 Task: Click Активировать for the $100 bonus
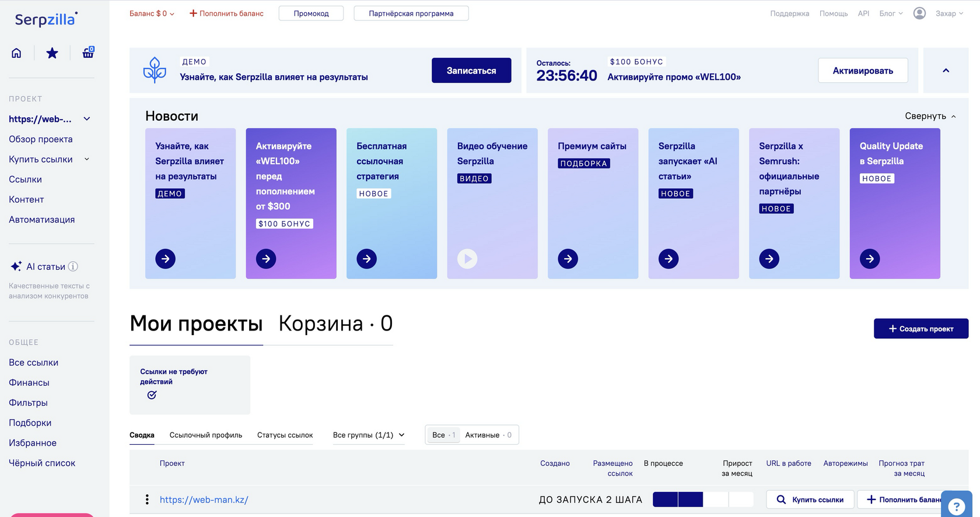coord(863,71)
